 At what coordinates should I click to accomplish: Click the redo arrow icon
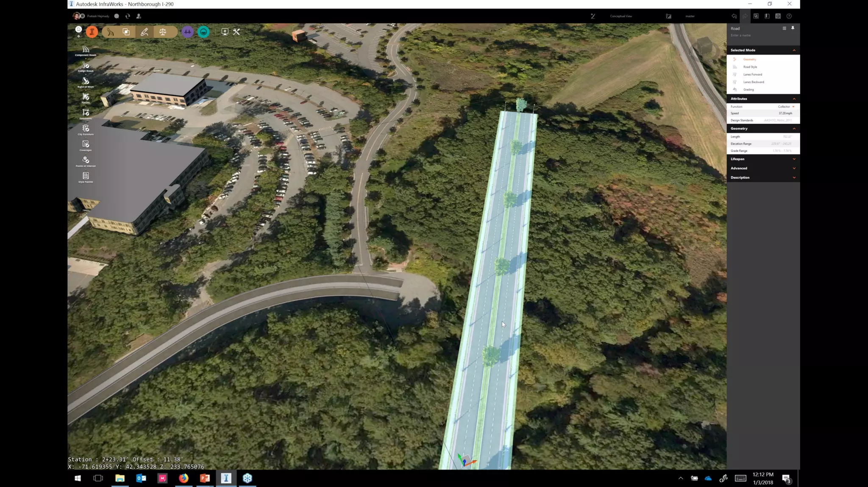pyautogui.click(x=745, y=16)
